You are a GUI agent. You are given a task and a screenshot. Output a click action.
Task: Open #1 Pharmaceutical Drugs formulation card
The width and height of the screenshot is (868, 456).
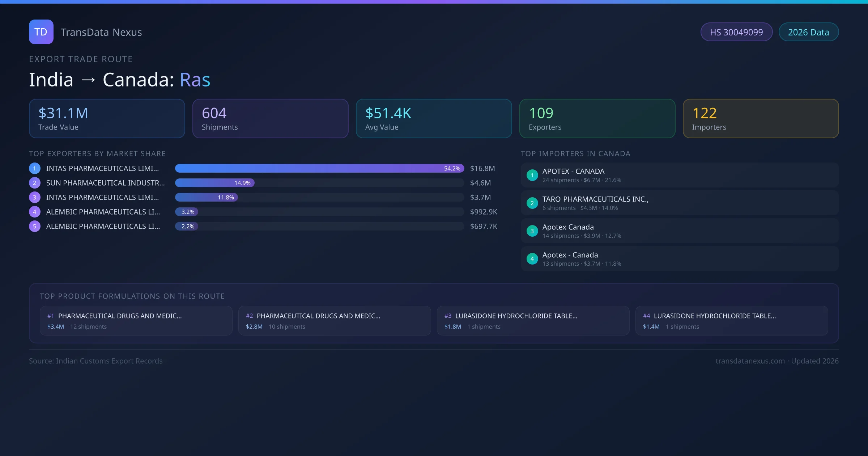[136, 321]
